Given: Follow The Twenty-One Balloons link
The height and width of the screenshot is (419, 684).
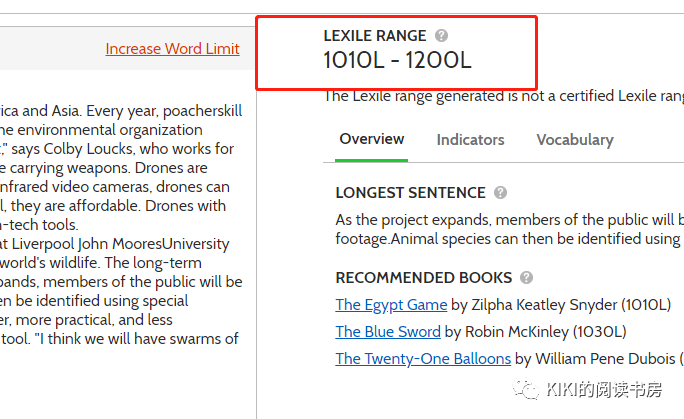Looking at the screenshot, I should (x=423, y=359).
